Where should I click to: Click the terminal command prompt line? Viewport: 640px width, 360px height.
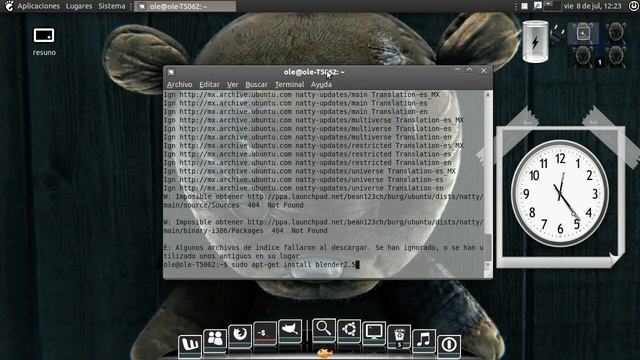(262, 264)
